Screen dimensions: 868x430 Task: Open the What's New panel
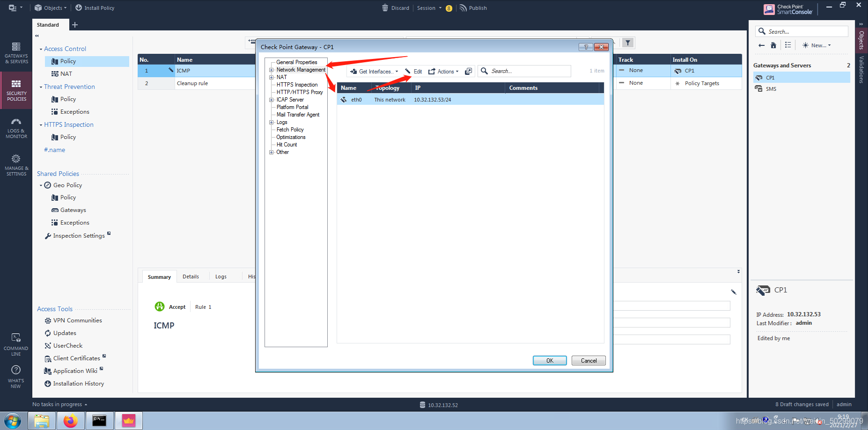click(16, 377)
